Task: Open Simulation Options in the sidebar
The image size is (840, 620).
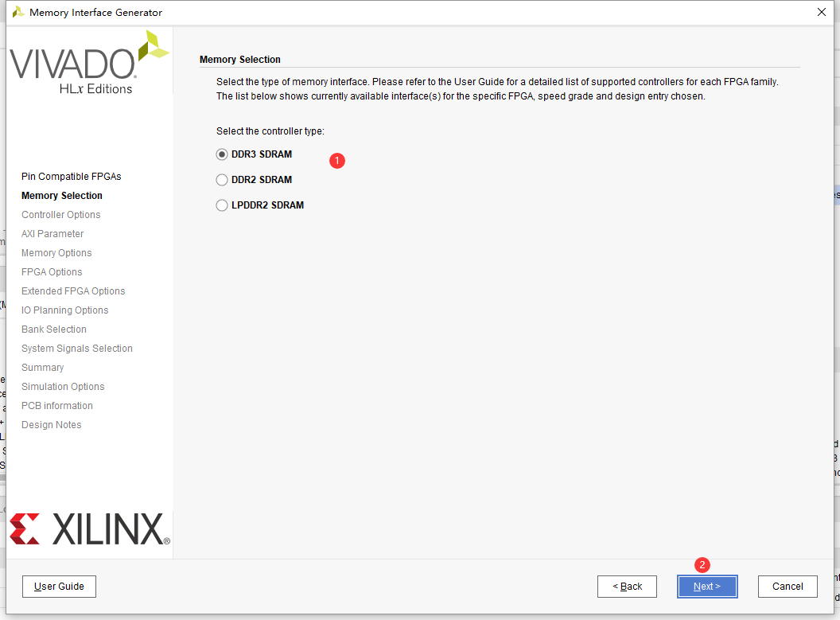Action: click(x=63, y=386)
